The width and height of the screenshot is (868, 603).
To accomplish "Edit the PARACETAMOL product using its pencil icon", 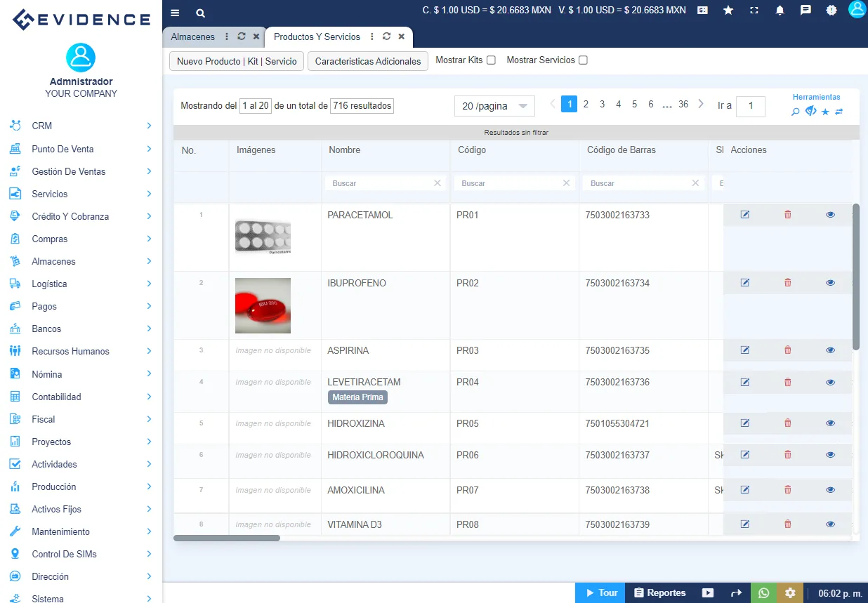I will 744,214.
